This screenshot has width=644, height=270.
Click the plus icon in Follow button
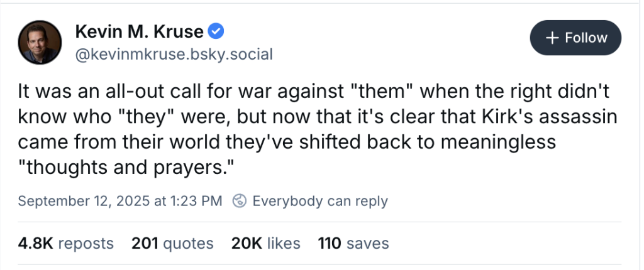552,38
